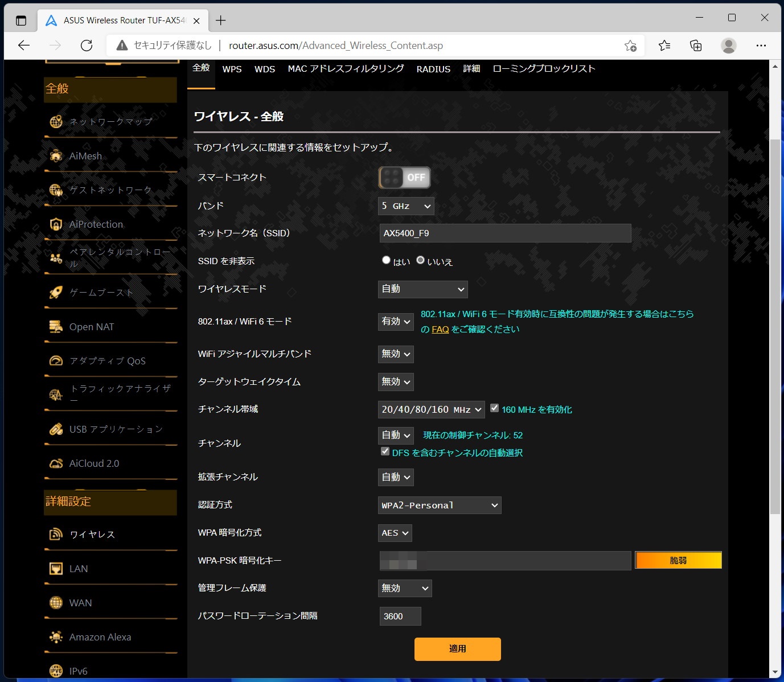This screenshot has height=682, width=784.
Task: Open AiMesh sidebar icon
Action: [x=56, y=155]
